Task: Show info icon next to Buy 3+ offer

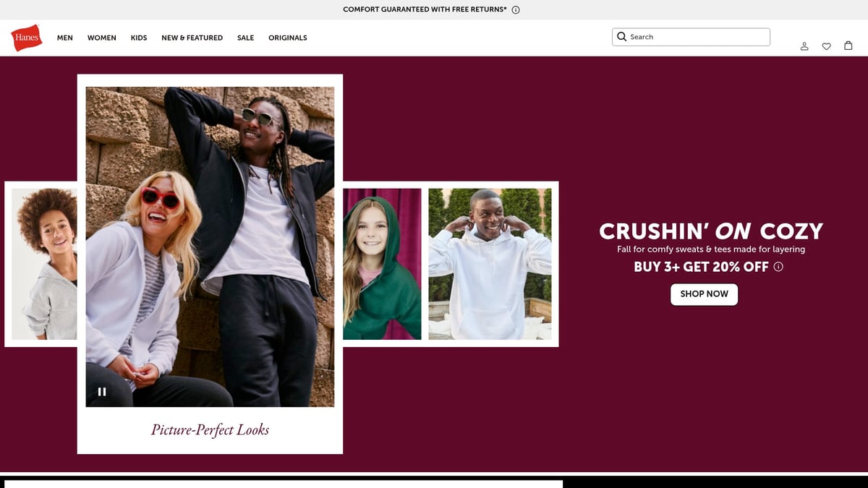Action: 778,266
